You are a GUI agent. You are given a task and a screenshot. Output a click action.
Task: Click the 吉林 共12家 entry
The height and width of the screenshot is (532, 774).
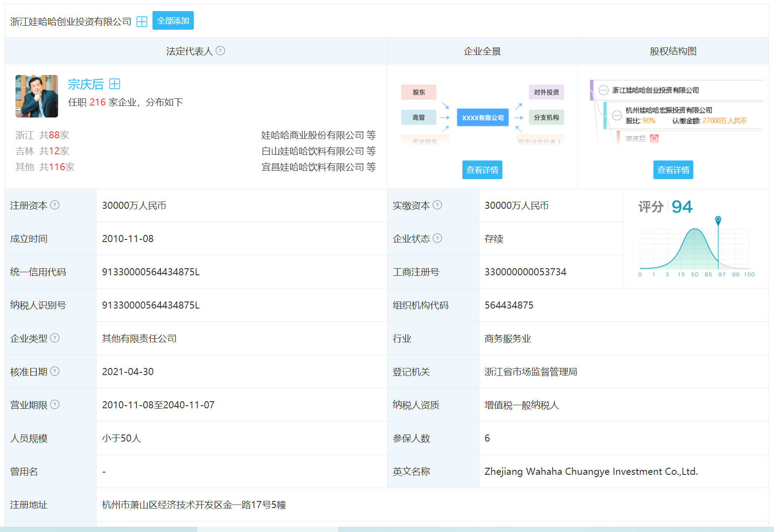(x=43, y=151)
